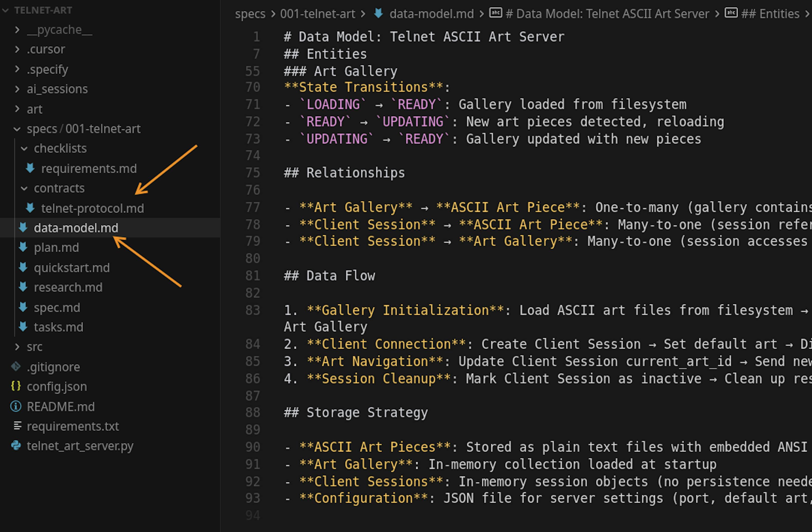812x532 pixels.
Task: Open quickstart.md from the explorer
Action: [x=72, y=268]
